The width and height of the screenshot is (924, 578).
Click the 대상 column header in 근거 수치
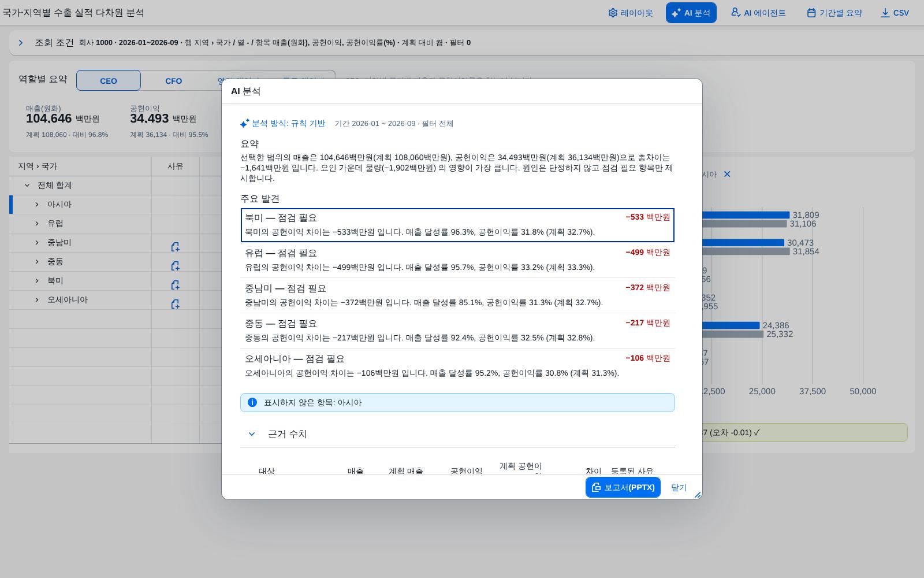coord(267,471)
